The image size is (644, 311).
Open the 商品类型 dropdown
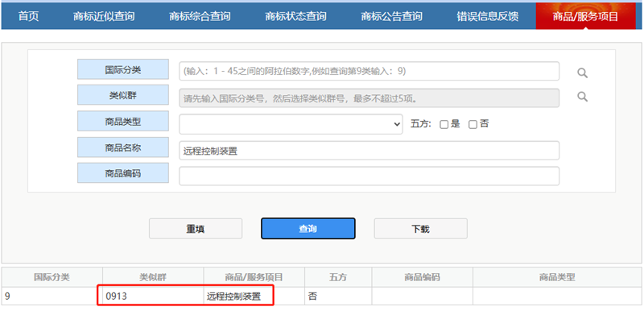(291, 124)
